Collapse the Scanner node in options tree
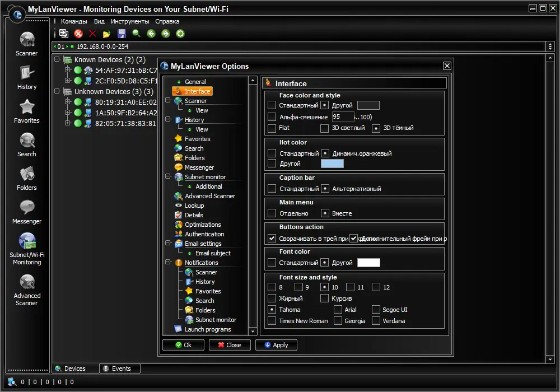 tap(168, 100)
